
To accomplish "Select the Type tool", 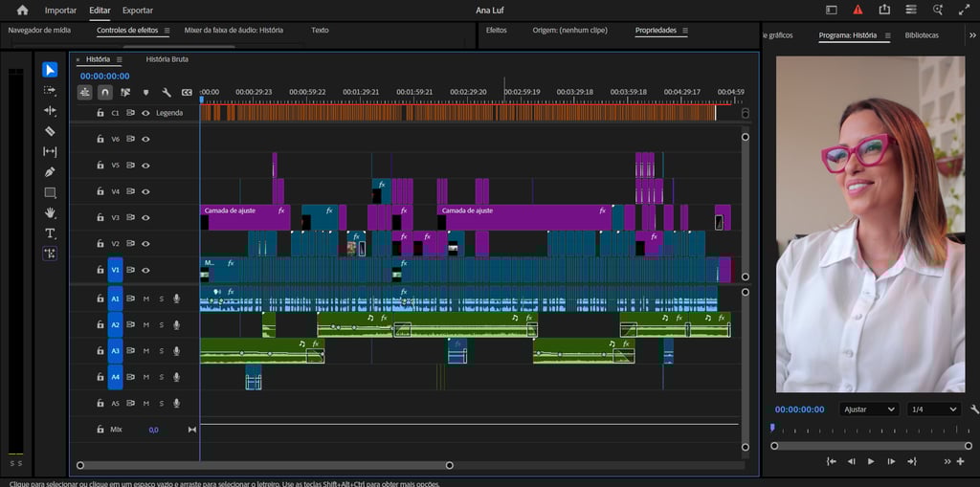I will [50, 233].
